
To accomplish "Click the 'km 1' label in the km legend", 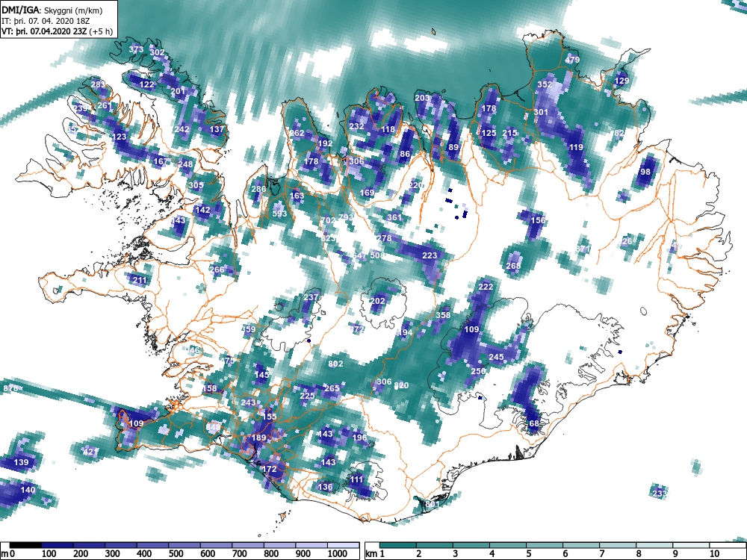I will [376, 554].
